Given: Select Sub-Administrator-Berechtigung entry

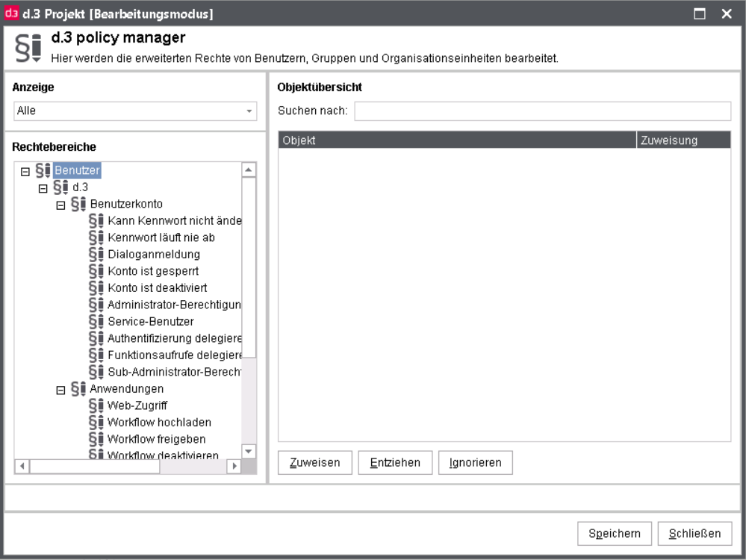Looking at the screenshot, I should coord(175,372).
